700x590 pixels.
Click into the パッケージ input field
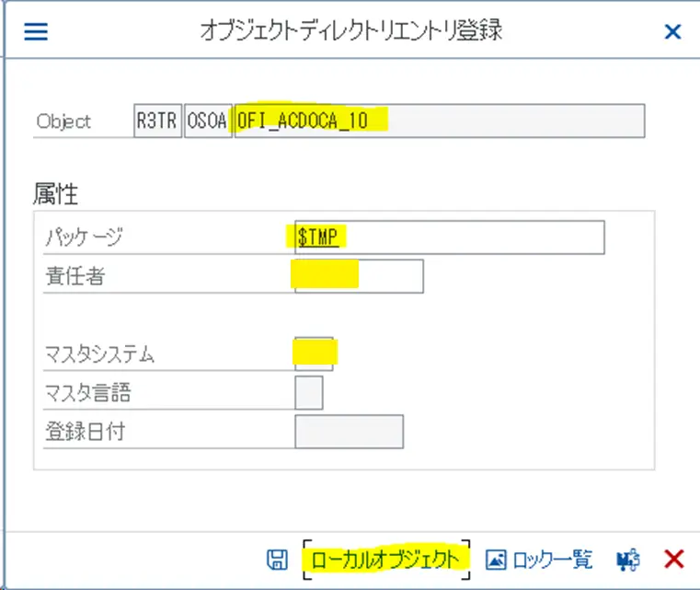(x=450, y=237)
